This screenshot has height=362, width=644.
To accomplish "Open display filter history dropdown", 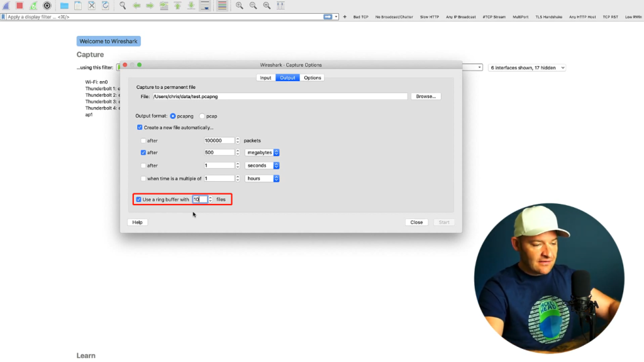I will [x=336, y=17].
